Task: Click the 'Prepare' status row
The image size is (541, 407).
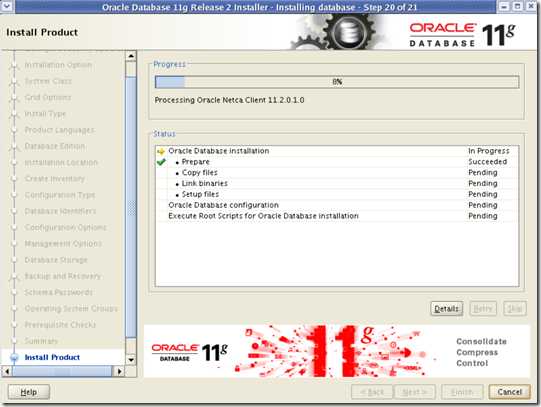Action: pos(337,162)
